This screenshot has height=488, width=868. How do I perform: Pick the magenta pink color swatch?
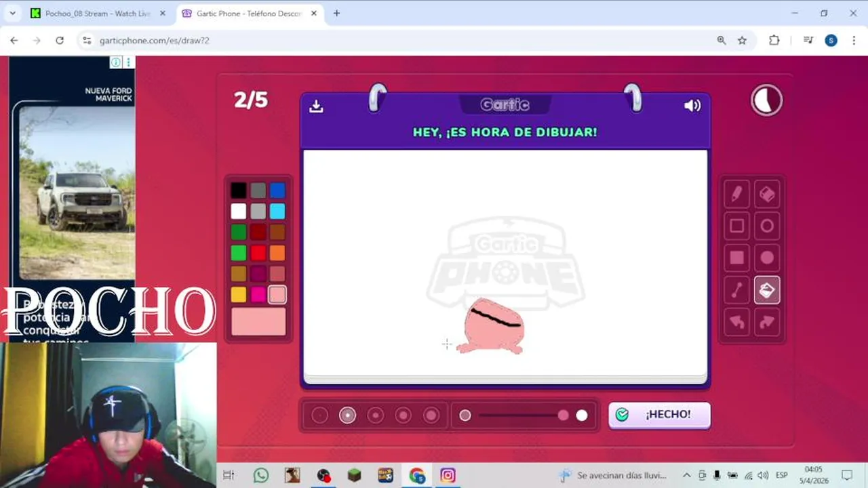click(258, 295)
